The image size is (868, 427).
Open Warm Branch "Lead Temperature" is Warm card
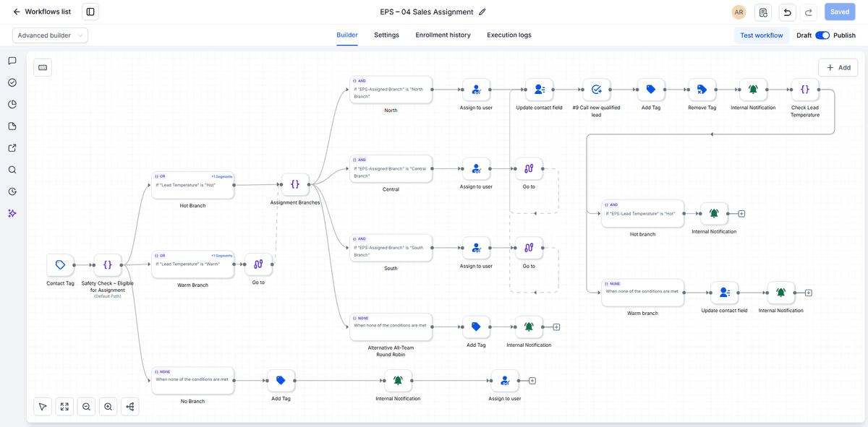click(192, 264)
